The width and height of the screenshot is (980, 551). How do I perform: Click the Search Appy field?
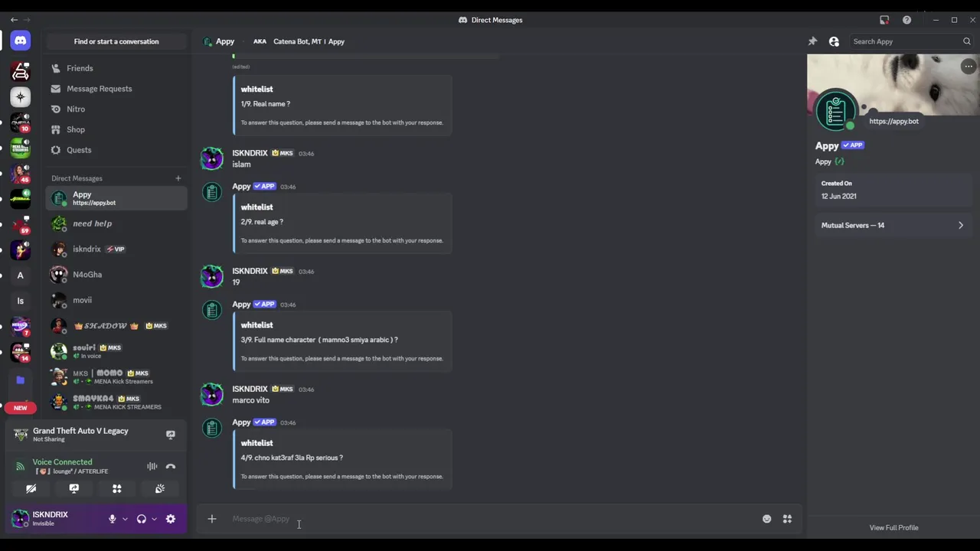[903, 41]
